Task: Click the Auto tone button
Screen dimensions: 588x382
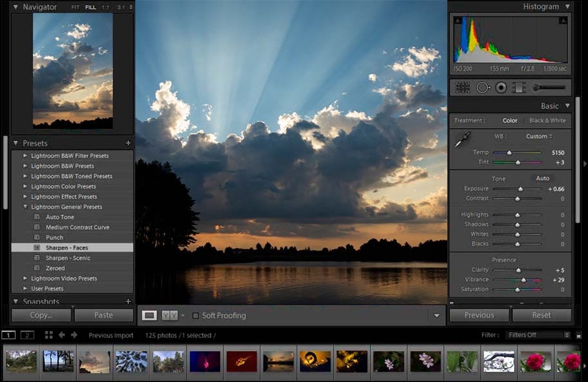Action: [542, 178]
